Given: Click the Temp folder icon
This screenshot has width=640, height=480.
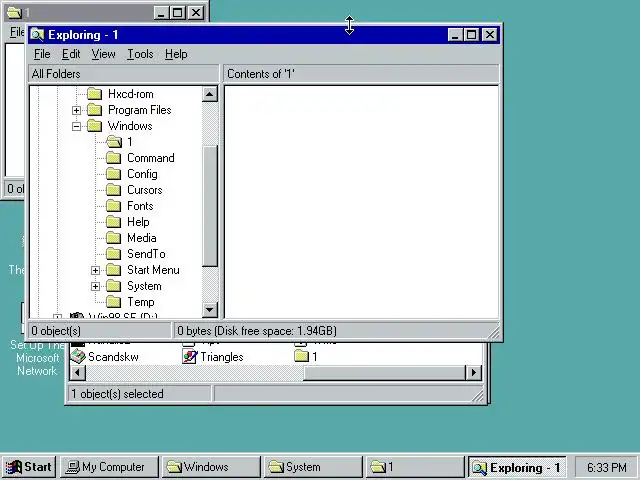Looking at the screenshot, I should (x=114, y=302).
